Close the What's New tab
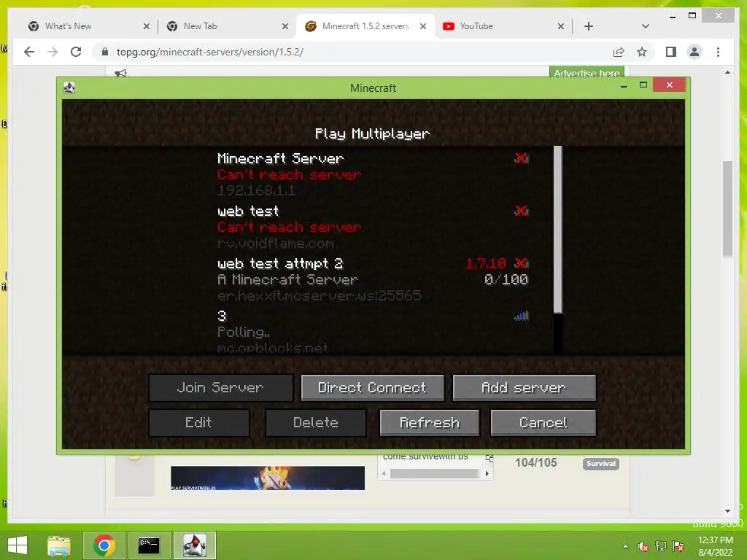 pyautogui.click(x=147, y=26)
